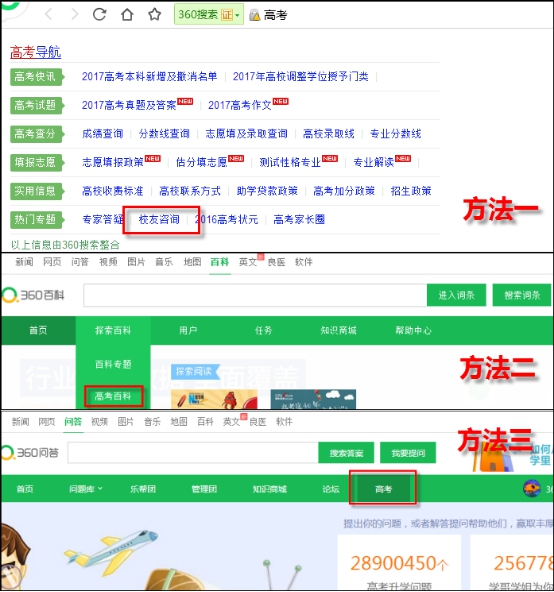
Task: Go to browser home page icon
Action: (x=127, y=14)
